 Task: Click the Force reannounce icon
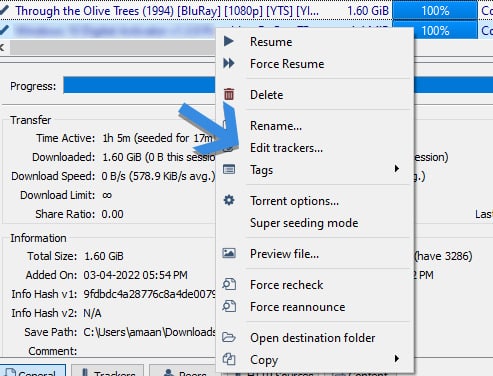pos(229,306)
